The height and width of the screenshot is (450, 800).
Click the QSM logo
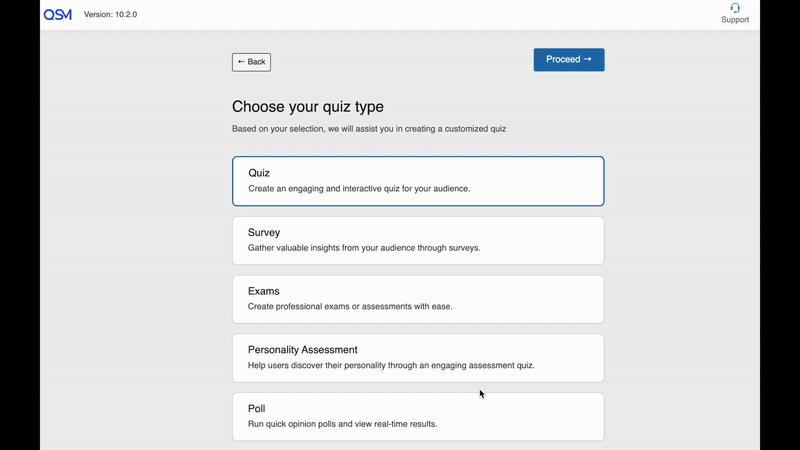click(x=58, y=15)
